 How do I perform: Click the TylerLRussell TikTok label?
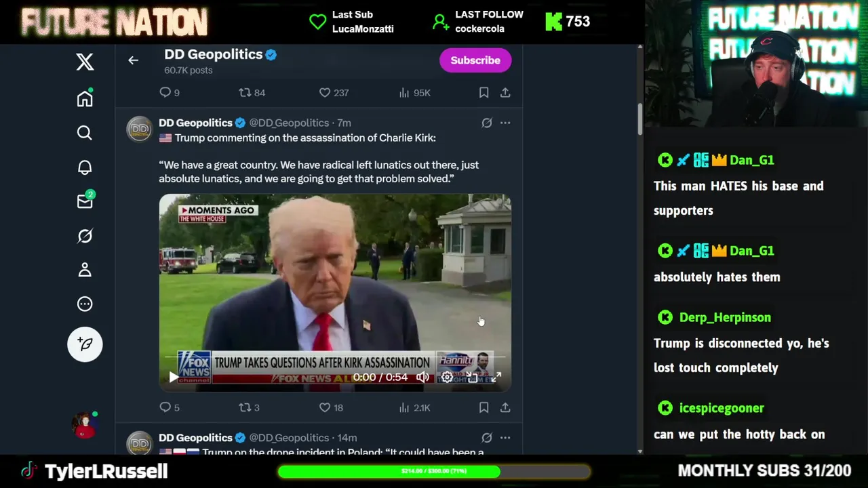(106, 471)
